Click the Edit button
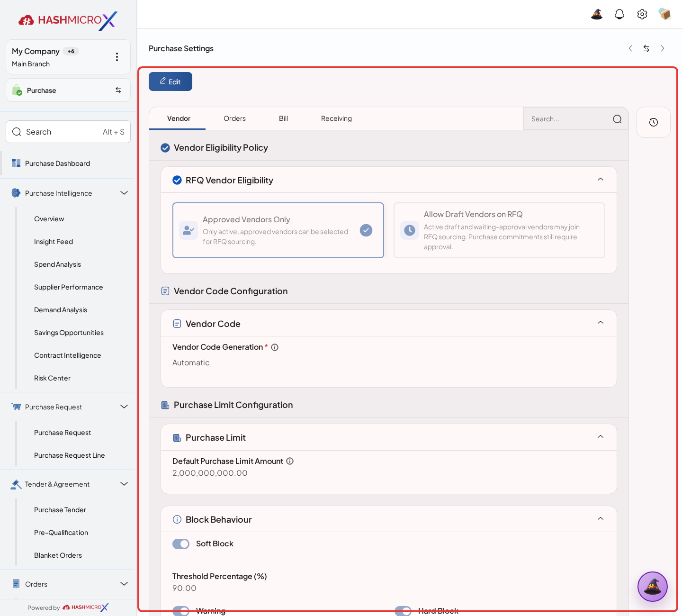Screen dimensions: 682x616 pyautogui.click(x=170, y=82)
